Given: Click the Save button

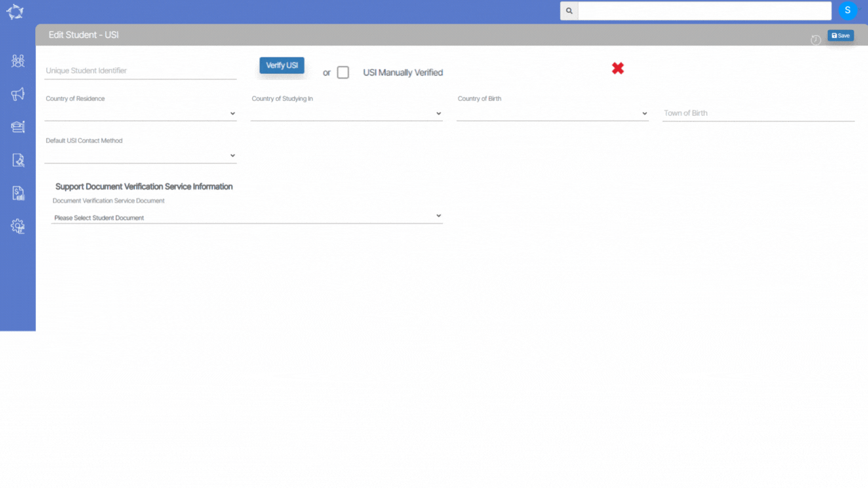Looking at the screenshot, I should [x=840, y=35].
